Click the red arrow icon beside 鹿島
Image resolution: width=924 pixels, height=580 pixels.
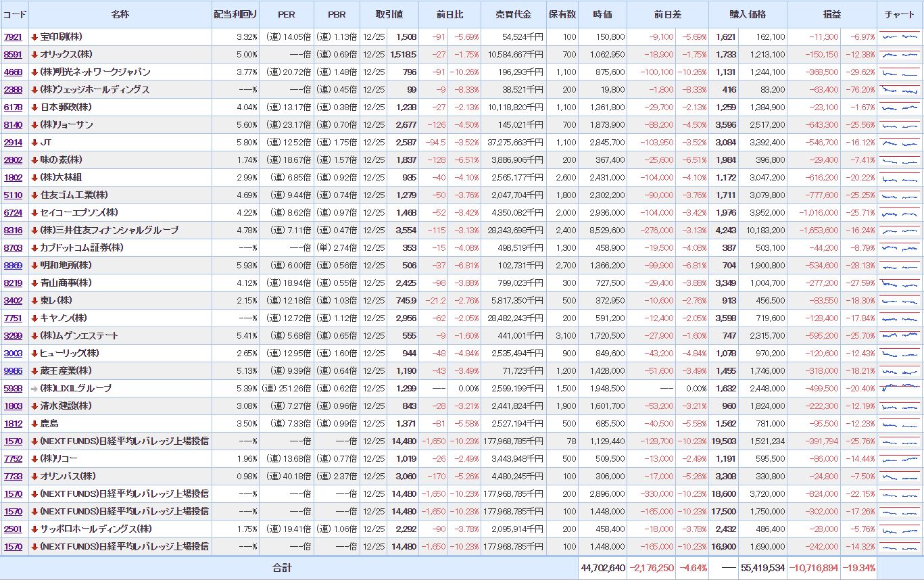(x=34, y=424)
